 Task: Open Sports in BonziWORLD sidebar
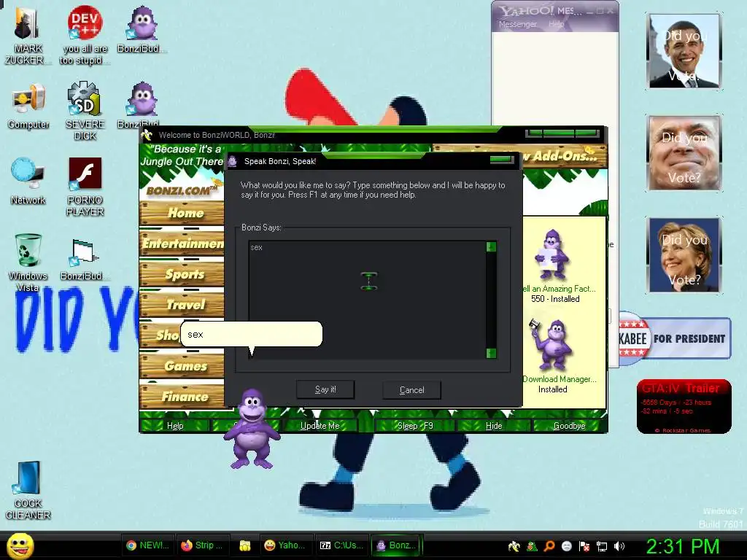pos(182,274)
